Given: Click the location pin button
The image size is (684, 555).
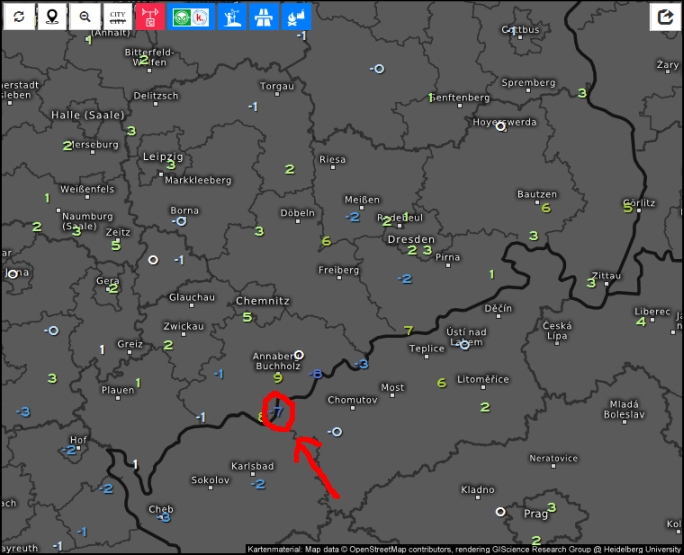Looking at the screenshot, I should click(51, 17).
